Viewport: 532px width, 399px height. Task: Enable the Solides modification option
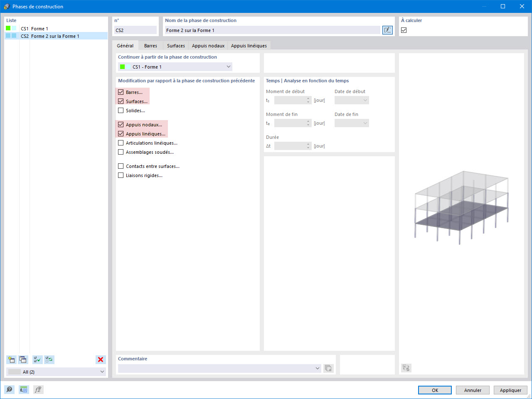coord(121,110)
